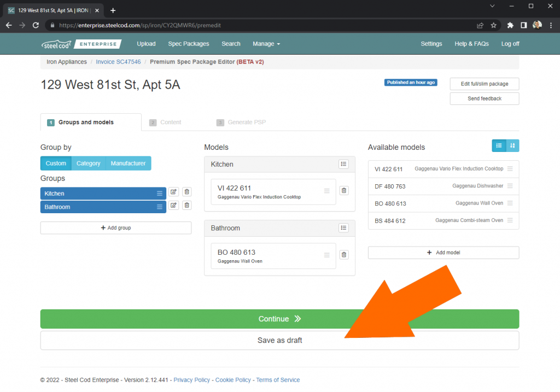Go to Spec Packages
Viewport: 560px width, 392px height.
[189, 44]
